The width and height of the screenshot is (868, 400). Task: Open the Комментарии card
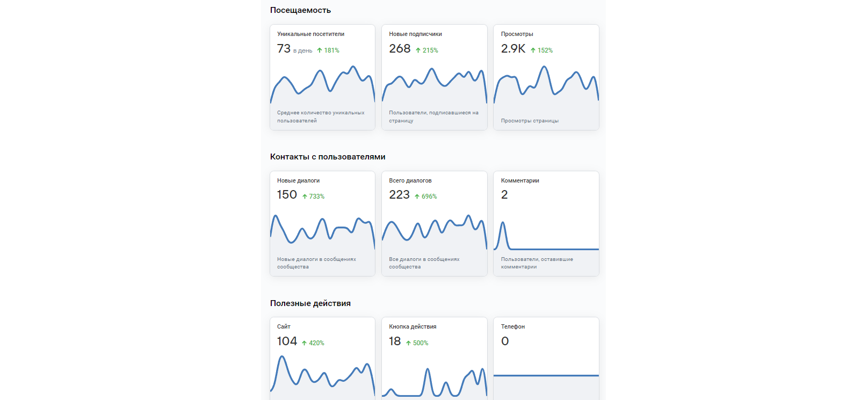click(x=546, y=224)
